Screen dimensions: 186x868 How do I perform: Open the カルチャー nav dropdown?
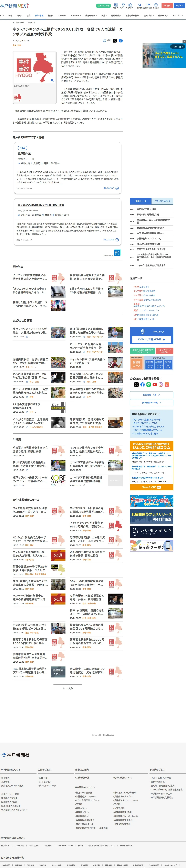[76, 15]
